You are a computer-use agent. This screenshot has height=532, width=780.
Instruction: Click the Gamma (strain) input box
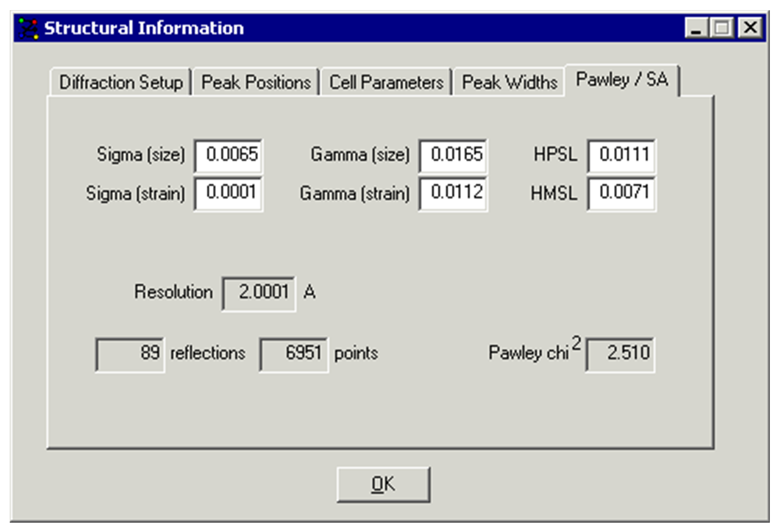pyautogui.click(x=453, y=193)
